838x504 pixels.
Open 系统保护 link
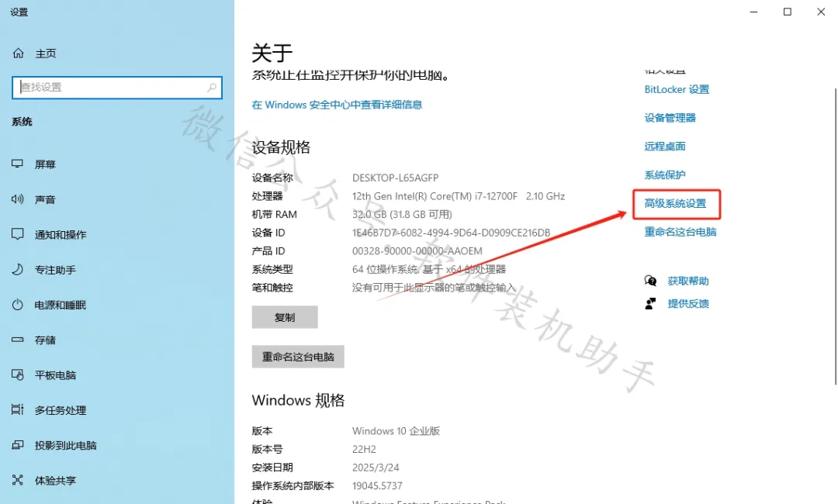click(665, 174)
